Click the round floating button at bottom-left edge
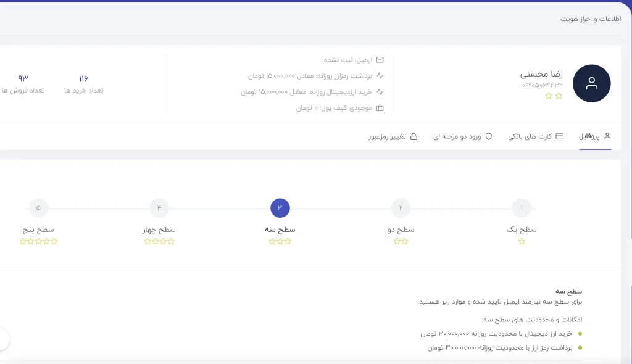Viewport: 632px width, 364px height. [3, 339]
